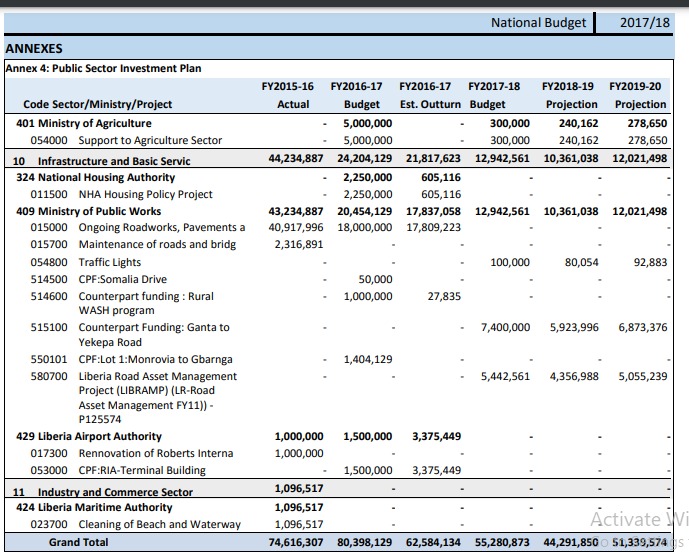The image size is (689, 552).
Task: Click the 429 Liberia Airport Authority row
Action: tap(88, 436)
